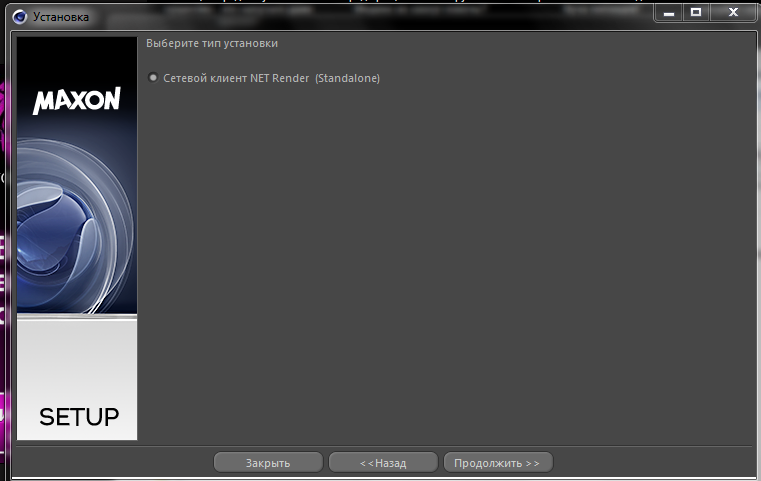Viewport: 761px width, 481px height.
Task: Minimize the Установка installer window
Action: (x=669, y=13)
